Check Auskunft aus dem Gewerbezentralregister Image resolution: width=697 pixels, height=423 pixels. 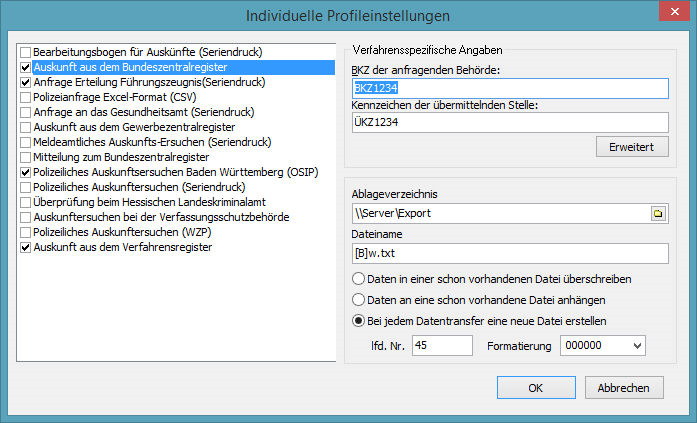(26, 128)
